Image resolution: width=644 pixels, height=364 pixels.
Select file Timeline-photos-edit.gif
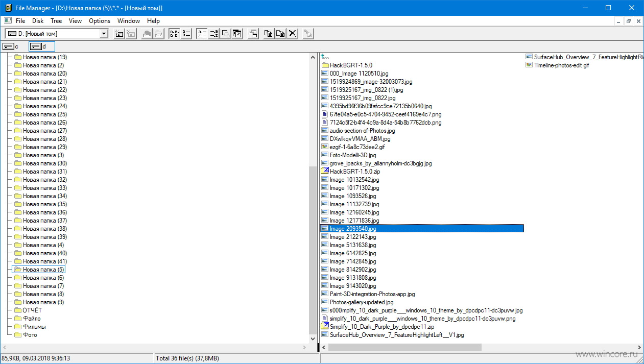(562, 65)
